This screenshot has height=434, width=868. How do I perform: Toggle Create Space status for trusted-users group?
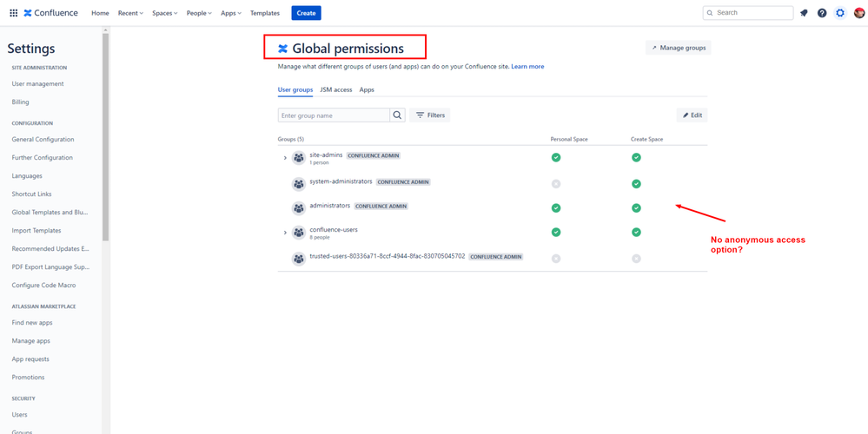[x=637, y=258]
